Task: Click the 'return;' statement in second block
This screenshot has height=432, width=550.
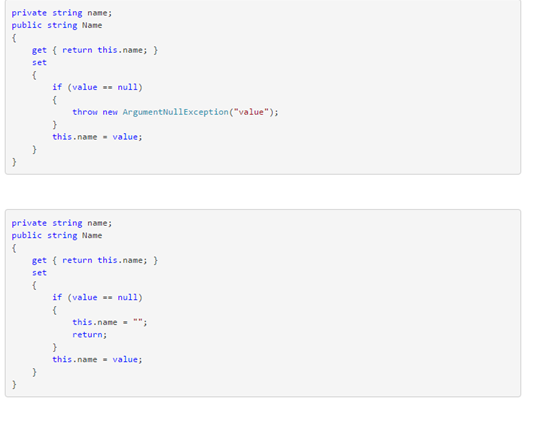Action: pyautogui.click(x=89, y=335)
